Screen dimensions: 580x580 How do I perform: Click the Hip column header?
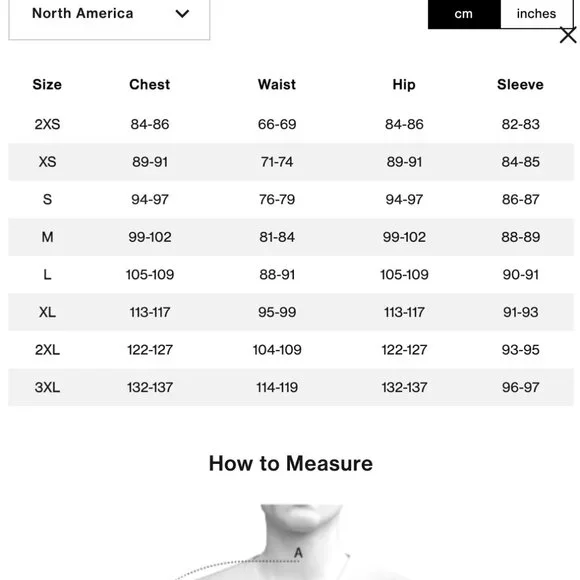[404, 85]
